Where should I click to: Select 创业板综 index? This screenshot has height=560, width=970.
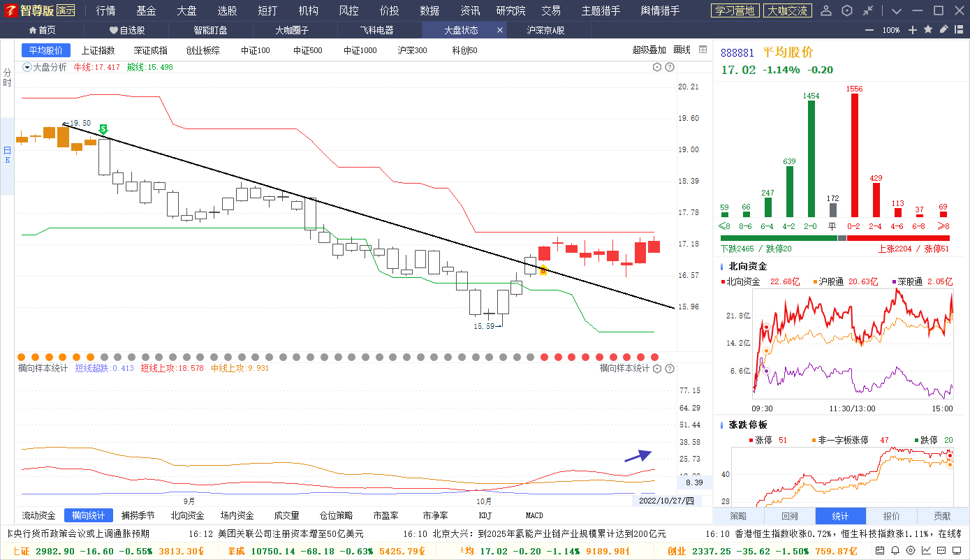click(203, 50)
